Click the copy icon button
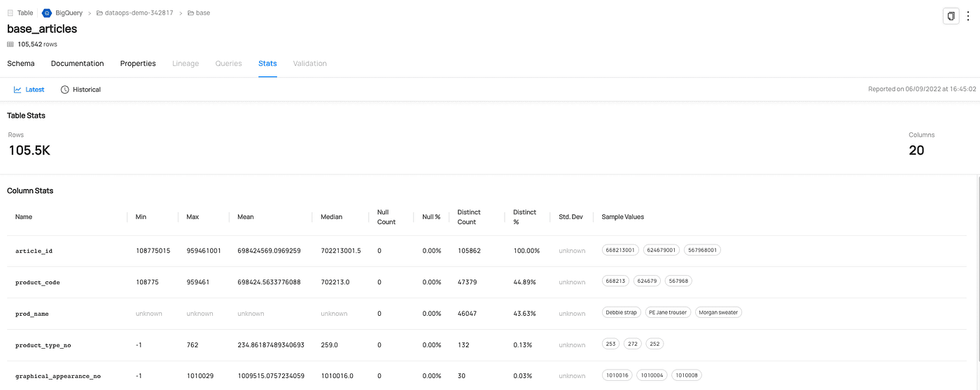Image resolution: width=980 pixels, height=390 pixels. click(951, 15)
